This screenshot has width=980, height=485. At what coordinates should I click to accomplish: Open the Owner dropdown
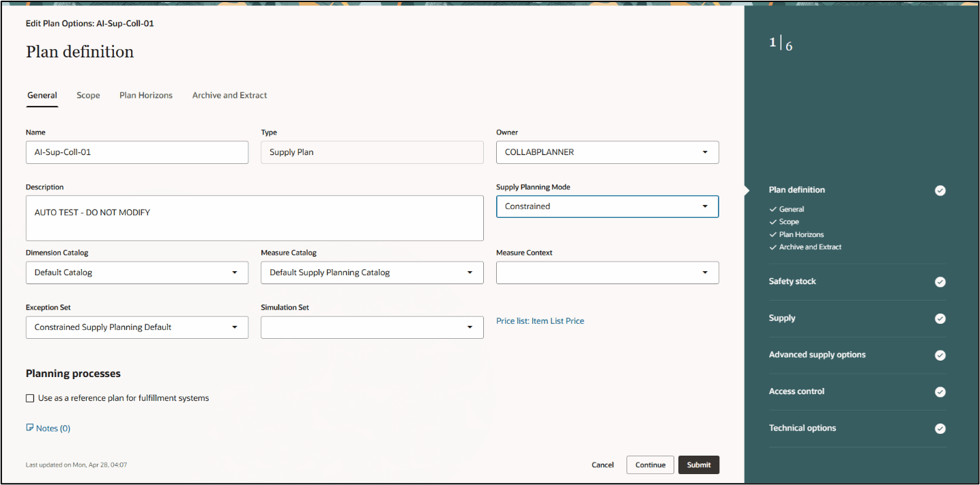(705, 152)
